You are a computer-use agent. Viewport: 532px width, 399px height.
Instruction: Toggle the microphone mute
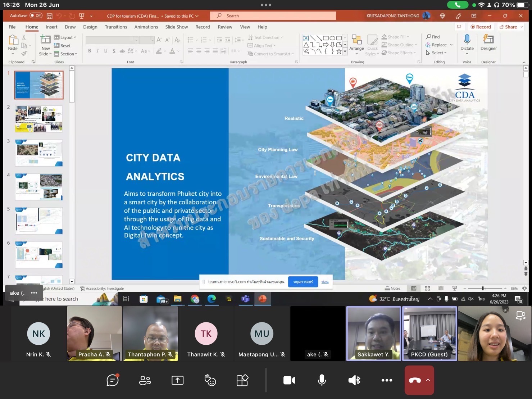pyautogui.click(x=322, y=380)
